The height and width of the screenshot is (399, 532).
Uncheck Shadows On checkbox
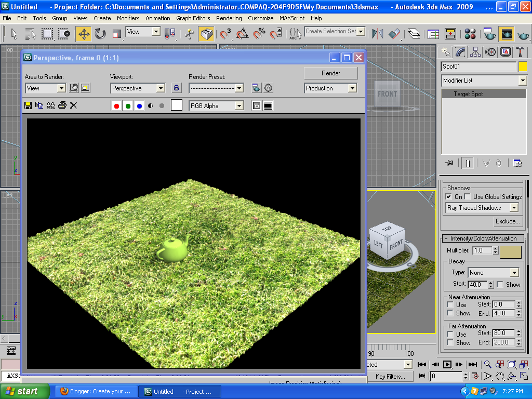[448, 196]
